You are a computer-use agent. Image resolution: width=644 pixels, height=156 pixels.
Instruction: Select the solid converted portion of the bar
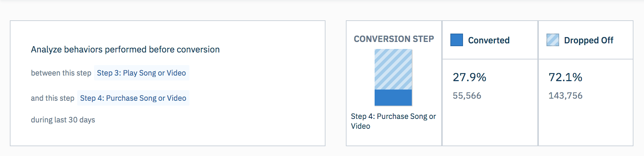pos(393,98)
